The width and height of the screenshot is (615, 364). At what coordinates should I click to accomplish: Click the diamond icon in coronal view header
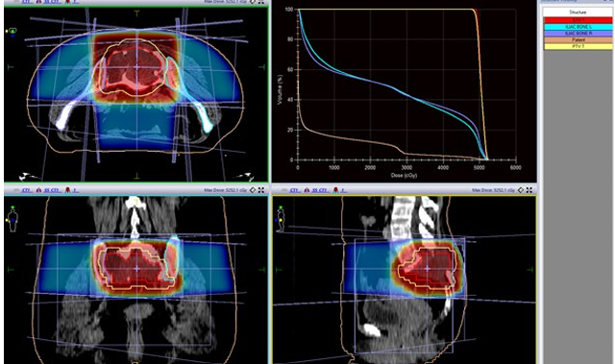pyautogui.click(x=253, y=190)
